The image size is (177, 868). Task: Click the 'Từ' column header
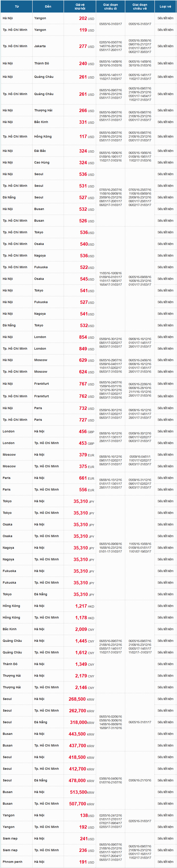click(x=17, y=6)
